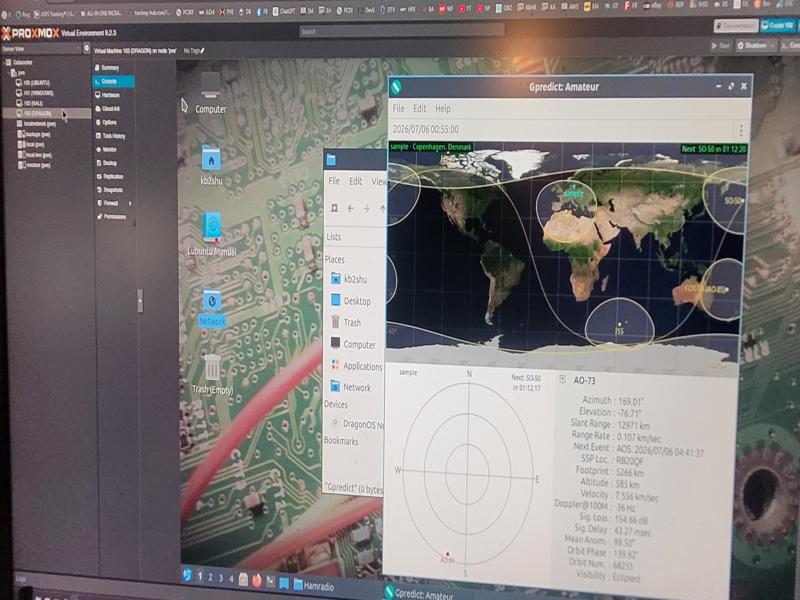Select VM 100 (UBUNTU) in tree
Viewport: 800px width, 600px height.
[33, 82]
